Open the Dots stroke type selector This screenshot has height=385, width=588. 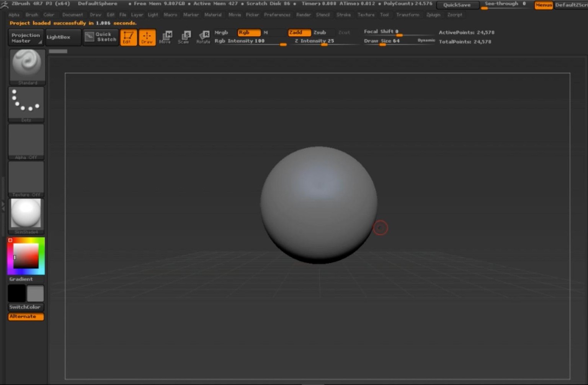point(26,104)
